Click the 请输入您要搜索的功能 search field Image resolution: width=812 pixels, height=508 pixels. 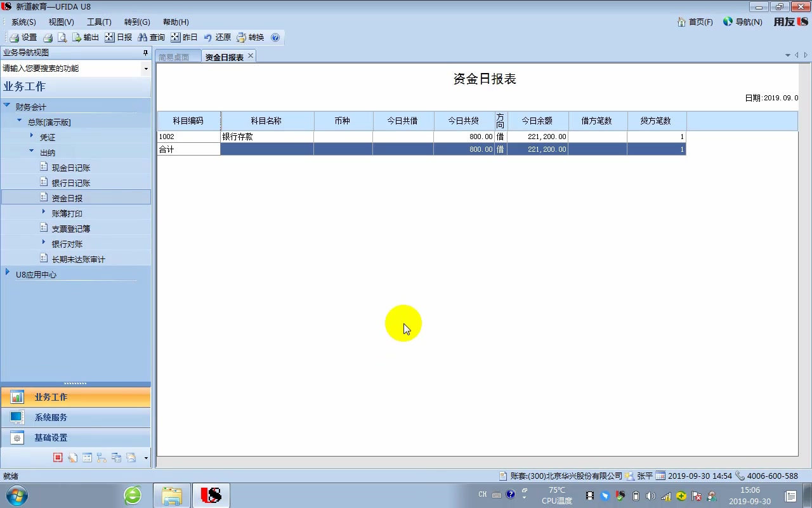pos(71,69)
